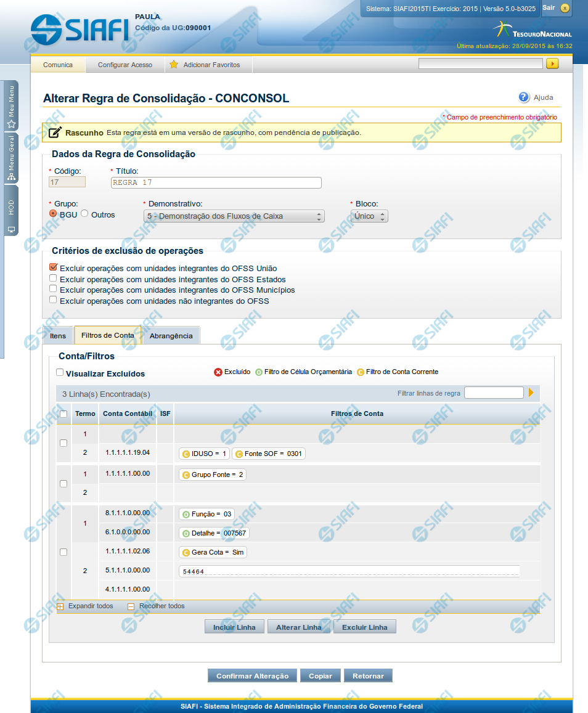Switch to the Itens tab

click(58, 336)
